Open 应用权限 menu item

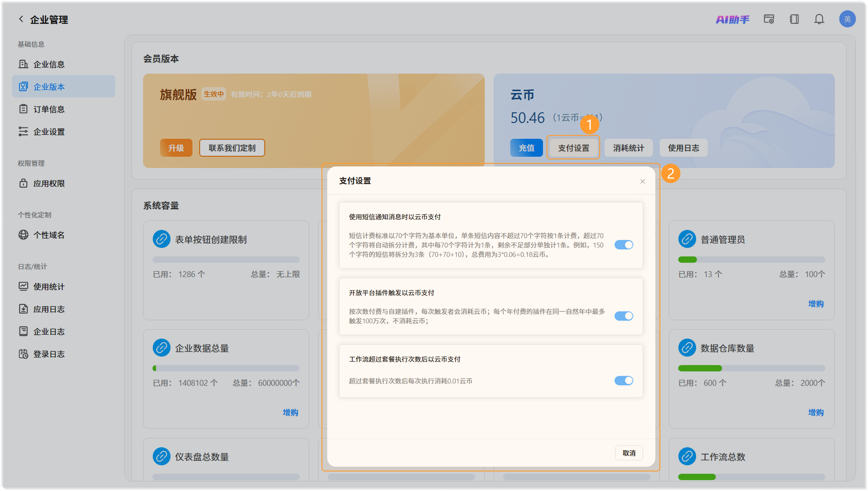click(63, 183)
